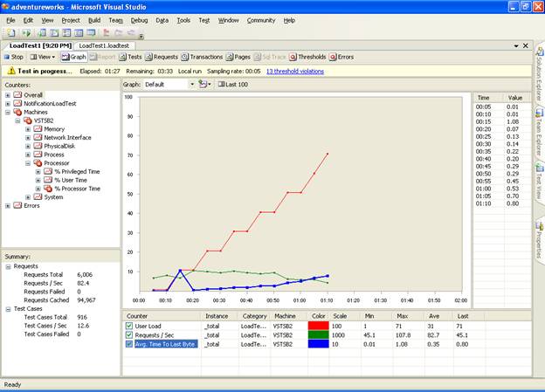The image size is (545, 392).
Task: Open the main toolbar overflow options arrow
Action: click(x=141, y=36)
